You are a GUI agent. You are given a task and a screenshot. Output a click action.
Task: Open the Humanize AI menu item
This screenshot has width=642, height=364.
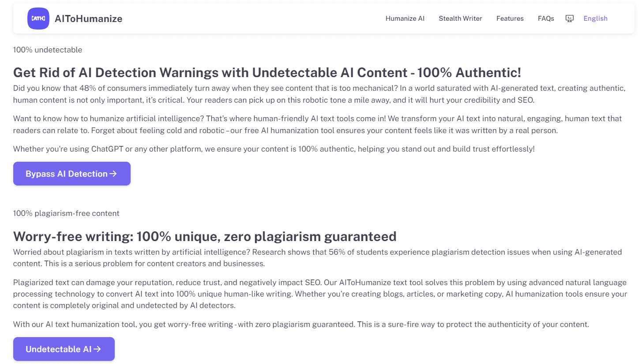(405, 18)
